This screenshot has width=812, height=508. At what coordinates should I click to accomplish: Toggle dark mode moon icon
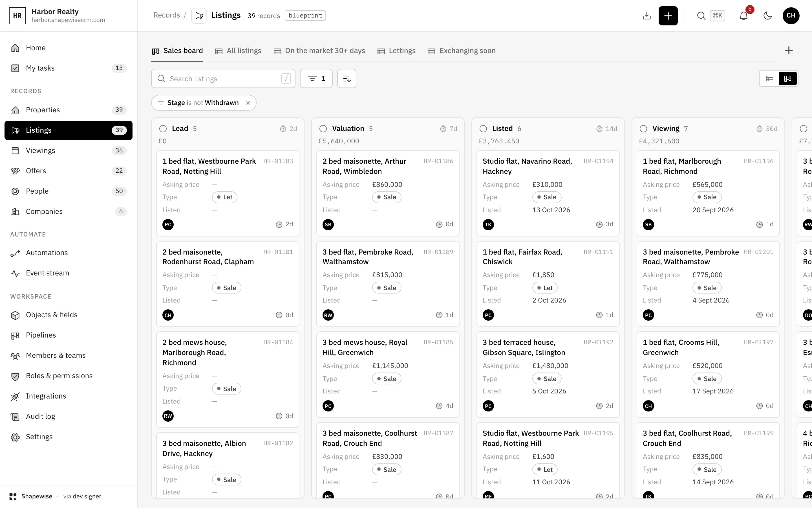[767, 16]
